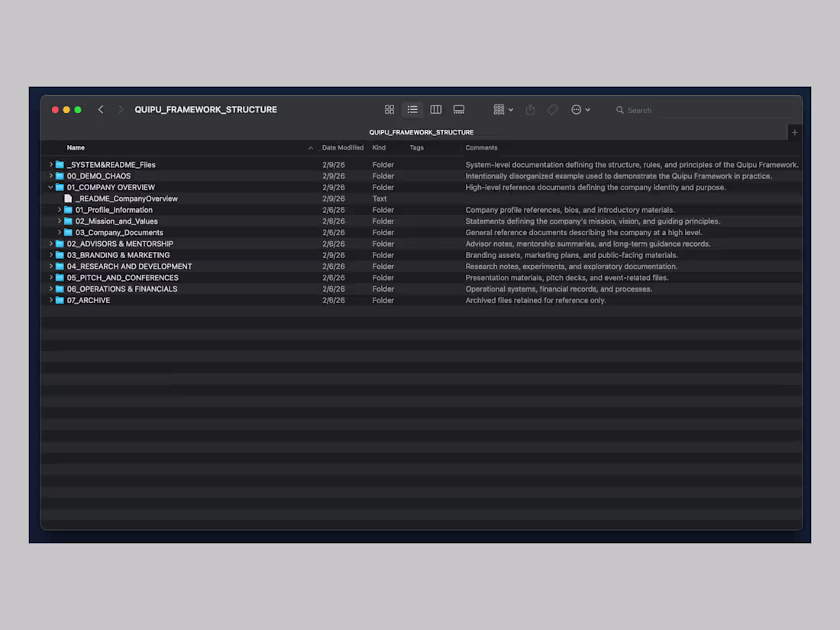840x630 pixels.
Task: Switch to icon grid view
Action: [x=389, y=109]
